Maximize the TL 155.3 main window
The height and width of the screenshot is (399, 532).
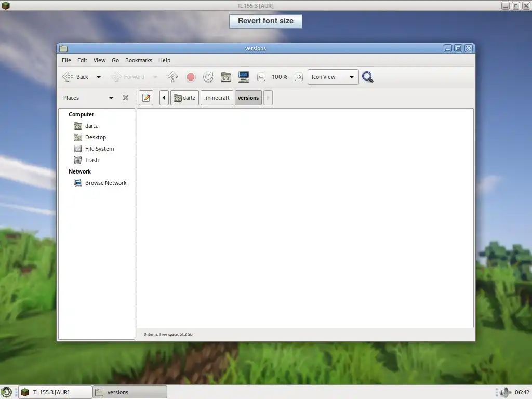(516, 6)
